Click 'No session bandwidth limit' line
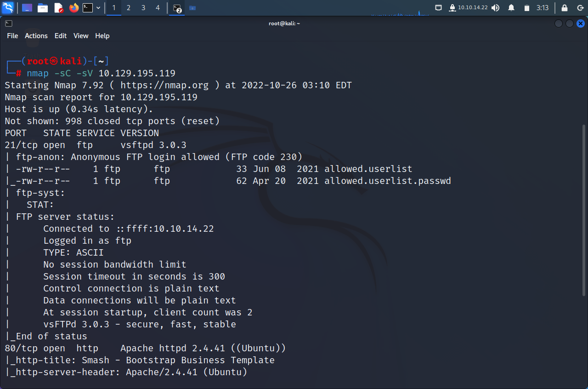This screenshot has height=389, width=588. 115,264
